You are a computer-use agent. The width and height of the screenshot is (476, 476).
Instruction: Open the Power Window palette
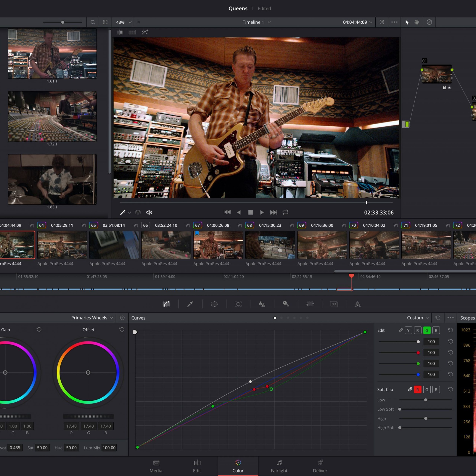214,304
